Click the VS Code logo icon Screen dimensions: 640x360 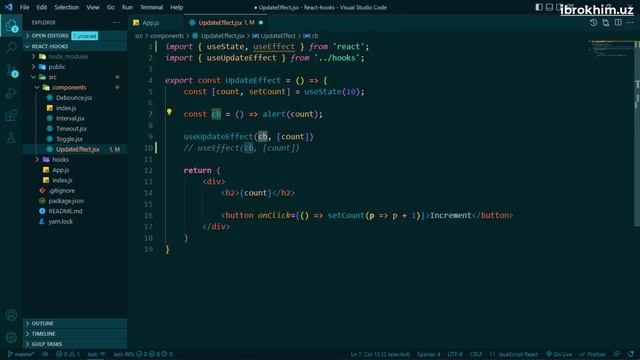pyautogui.click(x=8, y=7)
